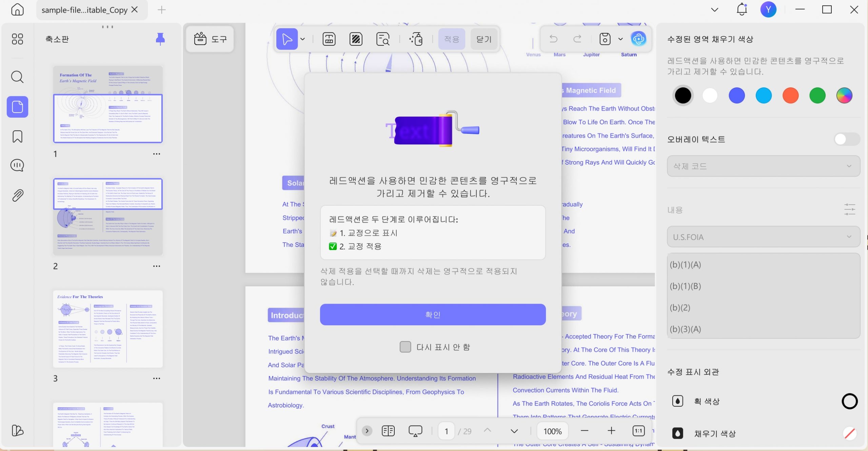Click the layers icon at sidebar bottom

coord(17,431)
